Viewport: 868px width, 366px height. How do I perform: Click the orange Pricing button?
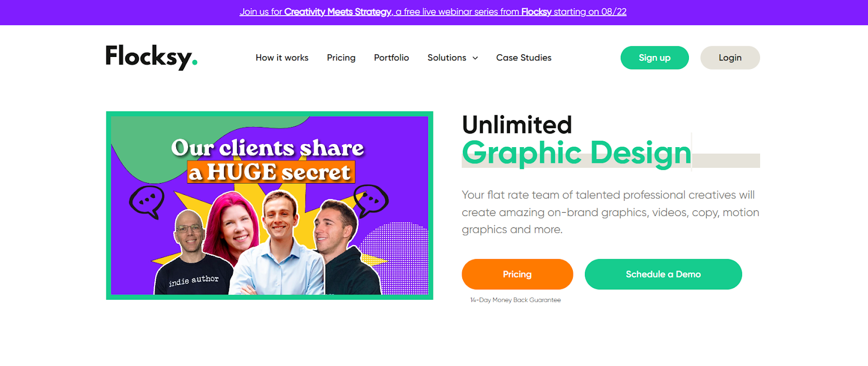point(518,274)
